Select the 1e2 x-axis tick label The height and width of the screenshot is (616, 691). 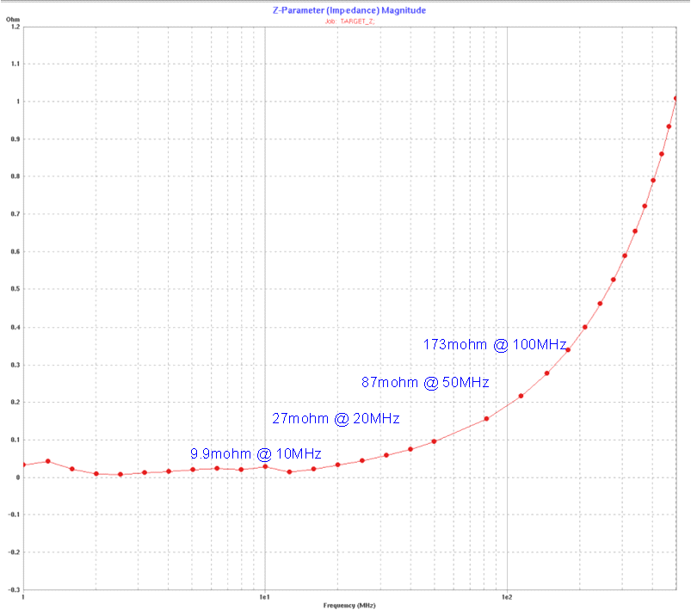point(507,597)
